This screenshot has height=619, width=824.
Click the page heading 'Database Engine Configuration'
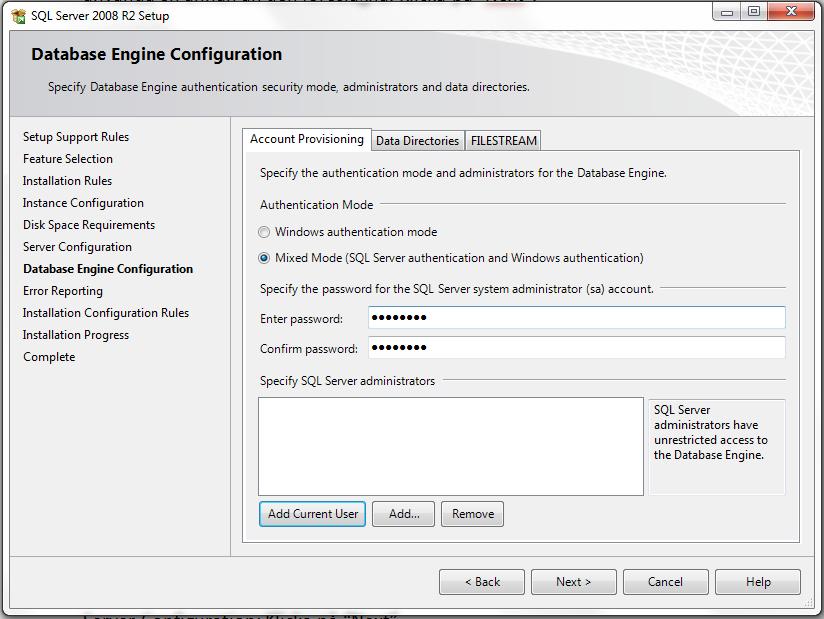[x=157, y=54]
